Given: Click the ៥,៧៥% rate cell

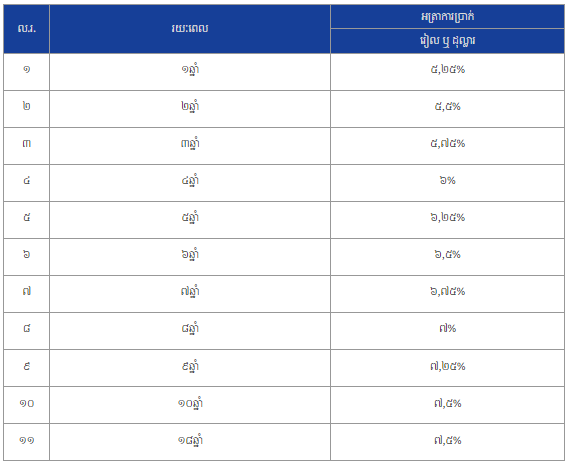Looking at the screenshot, I should (447, 146).
